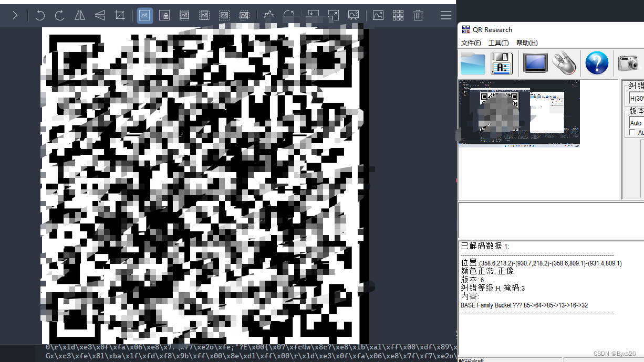Image resolution: width=644 pixels, height=362 pixels.
Task: Click the text '版本: 6'
Action: click(472, 280)
